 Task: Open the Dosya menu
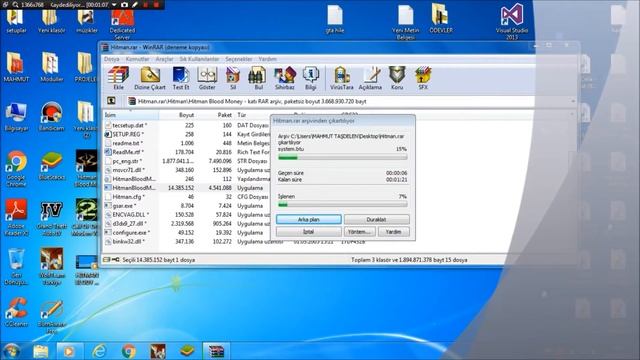111,59
